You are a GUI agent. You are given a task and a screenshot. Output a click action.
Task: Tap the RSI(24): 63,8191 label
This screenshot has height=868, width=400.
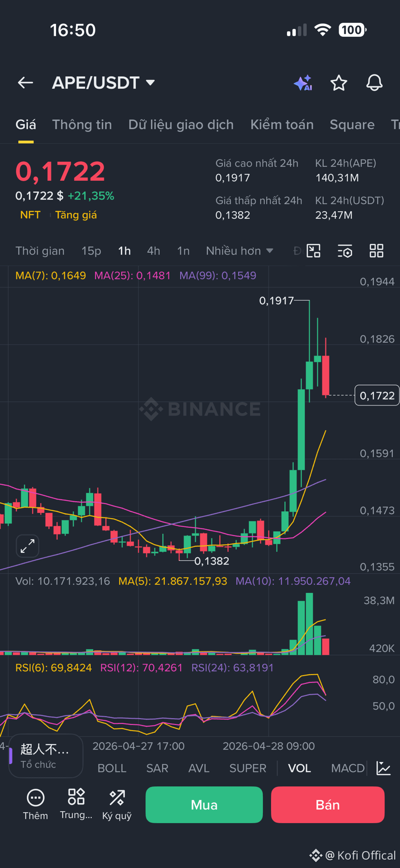[232, 667]
